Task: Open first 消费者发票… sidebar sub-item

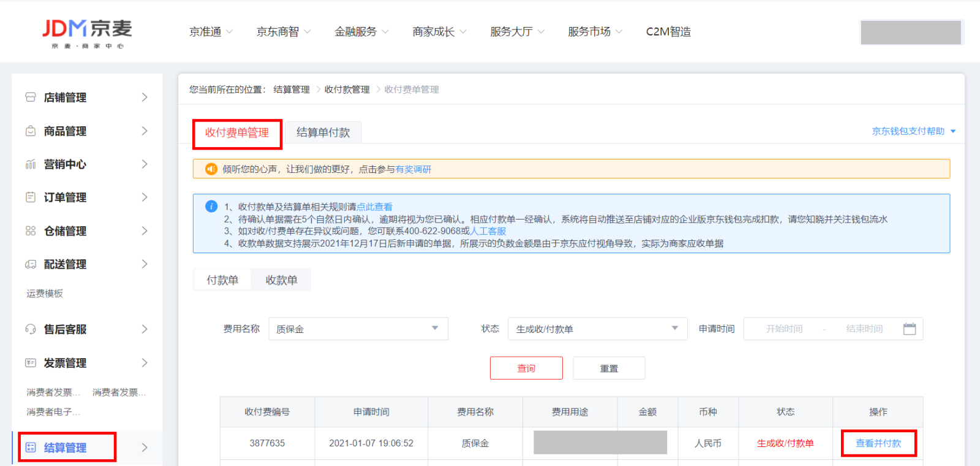Action: (x=53, y=392)
